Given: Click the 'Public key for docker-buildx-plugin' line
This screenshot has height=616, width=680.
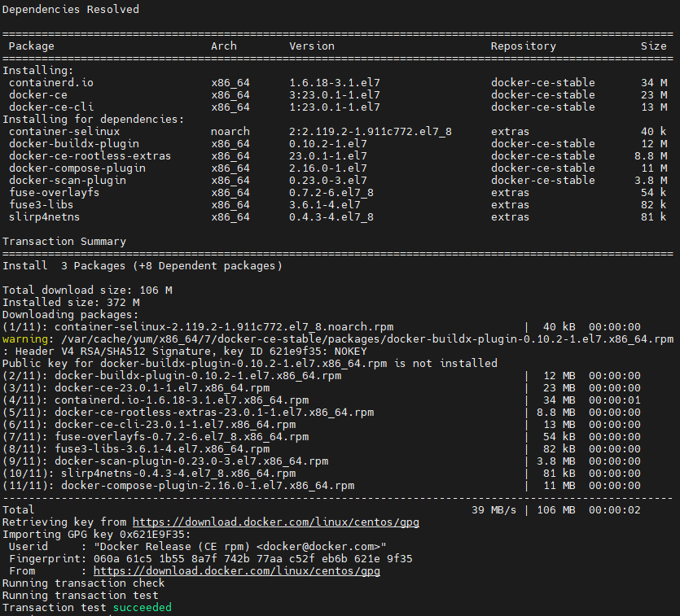Looking at the screenshot, I should tap(250, 364).
